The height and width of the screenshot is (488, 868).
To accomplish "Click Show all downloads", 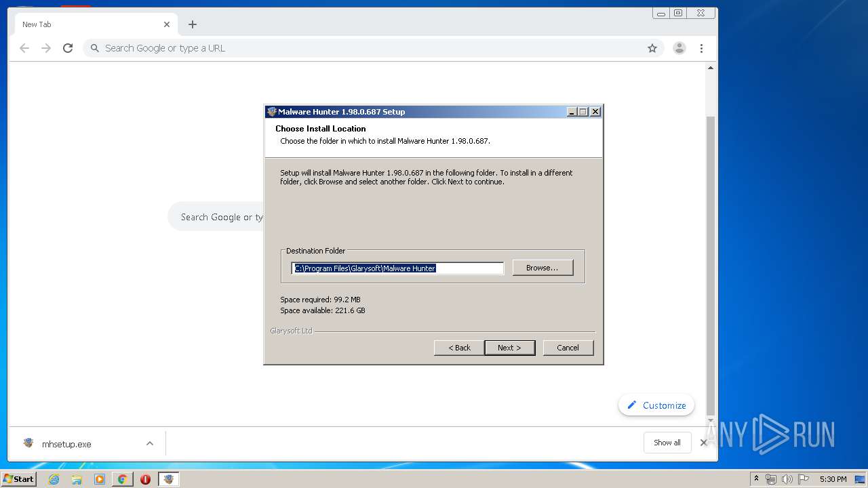I will pyautogui.click(x=667, y=443).
